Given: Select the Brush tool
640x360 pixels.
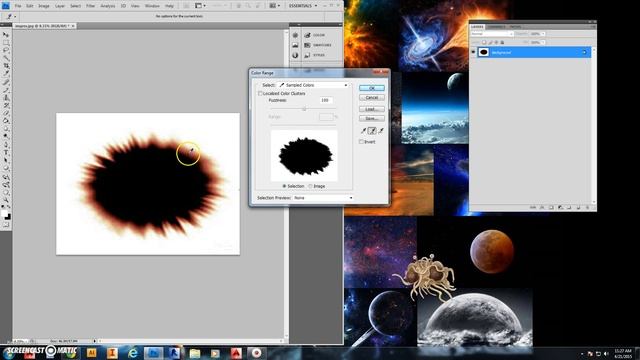Looking at the screenshot, I should click(x=6, y=90).
